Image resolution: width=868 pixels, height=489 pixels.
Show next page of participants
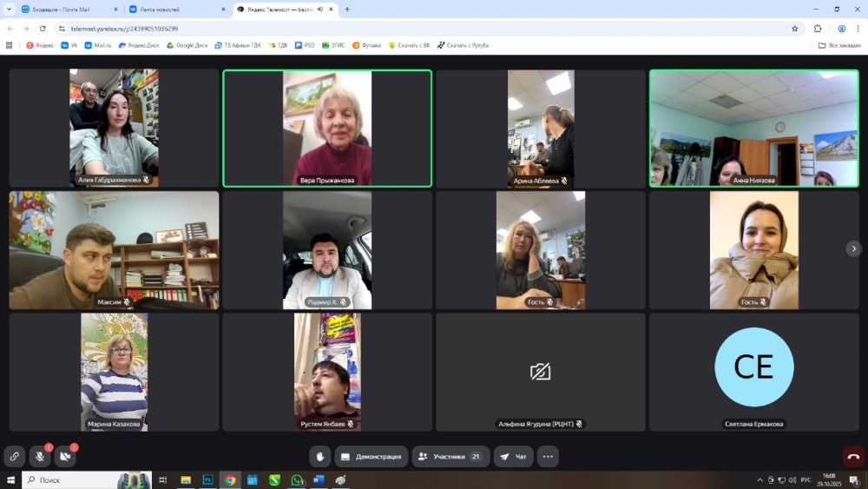pyautogui.click(x=853, y=249)
